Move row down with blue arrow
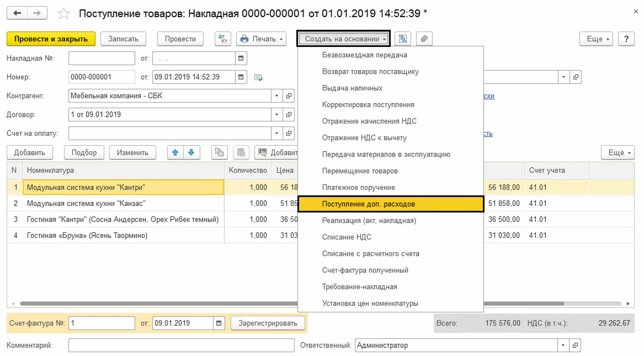The height and width of the screenshot is (356, 644). tap(191, 153)
